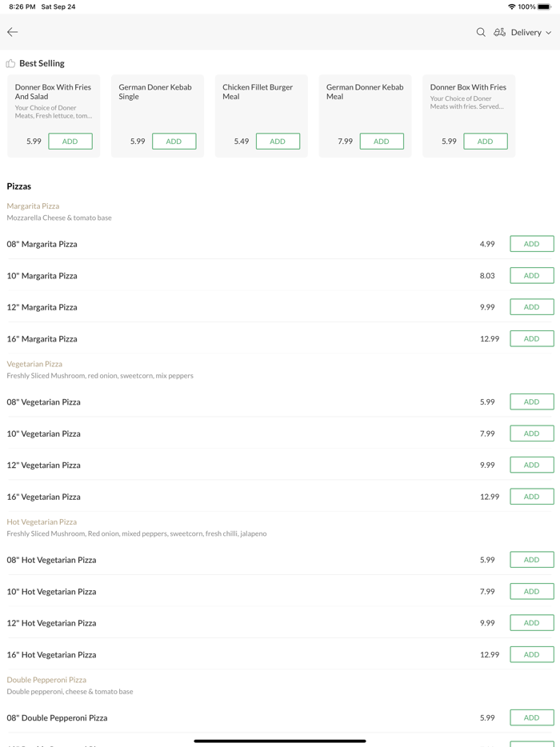Image resolution: width=560 pixels, height=747 pixels.
Task: Tap the Wi-Fi status icon
Action: click(511, 6)
